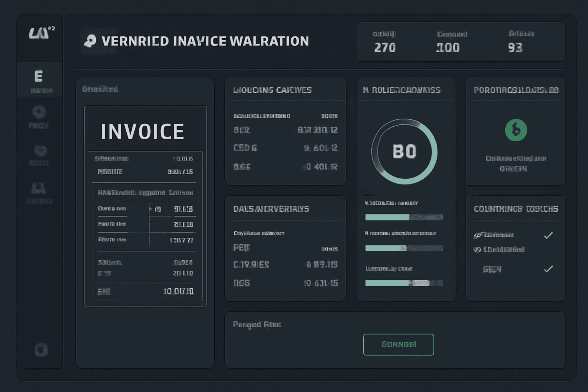This screenshot has width=588, height=392.
Task: Click the "RDLIECICADWKISS" gauge card heading
Action: point(402,90)
